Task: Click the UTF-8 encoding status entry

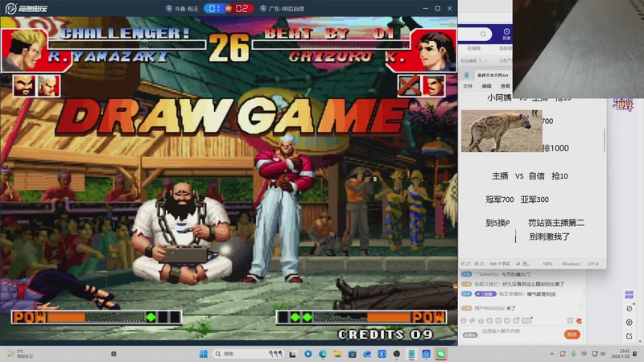Action: [x=593, y=264]
